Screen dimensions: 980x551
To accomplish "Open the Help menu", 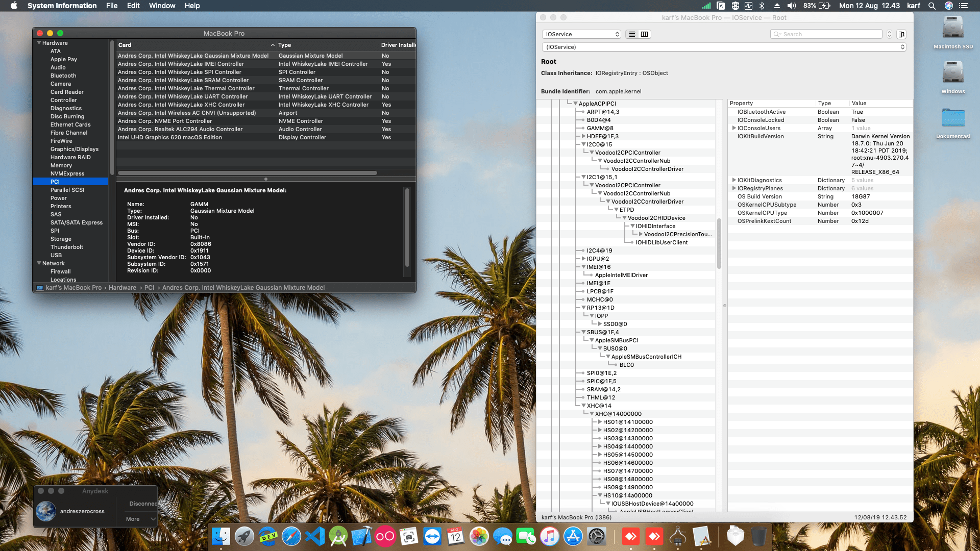I will 192,6.
